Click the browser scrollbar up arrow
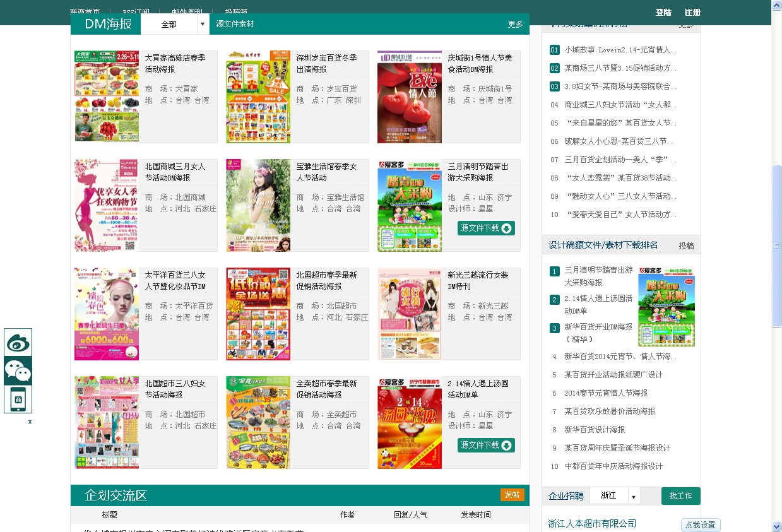This screenshot has height=532, width=782. 776,5
